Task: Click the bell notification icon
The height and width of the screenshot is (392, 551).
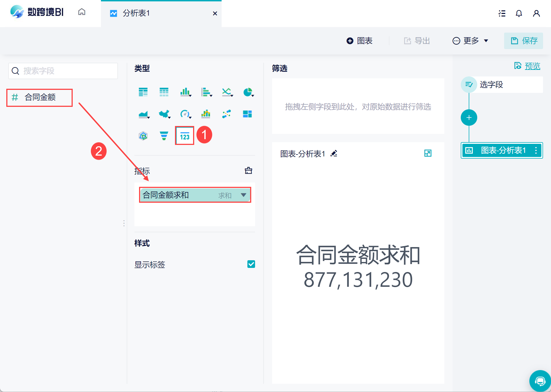Action: point(519,13)
